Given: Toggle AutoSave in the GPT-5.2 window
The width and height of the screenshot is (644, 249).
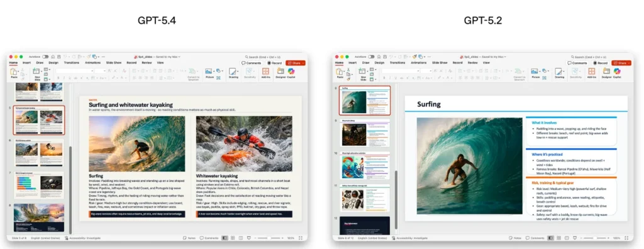Looking at the screenshot, I should [371, 57].
